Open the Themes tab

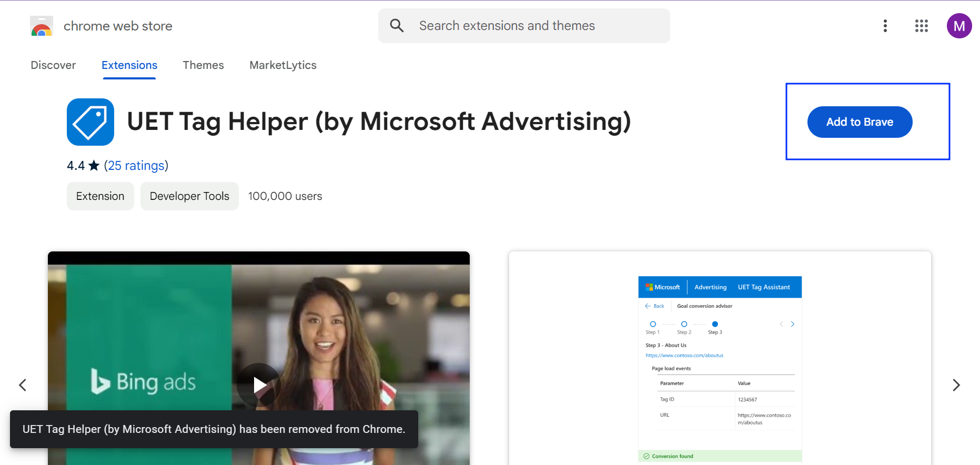pos(203,65)
